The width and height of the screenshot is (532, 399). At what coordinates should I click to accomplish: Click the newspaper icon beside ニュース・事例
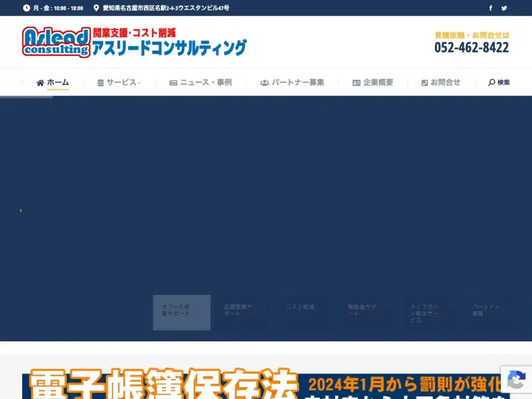[x=173, y=83]
